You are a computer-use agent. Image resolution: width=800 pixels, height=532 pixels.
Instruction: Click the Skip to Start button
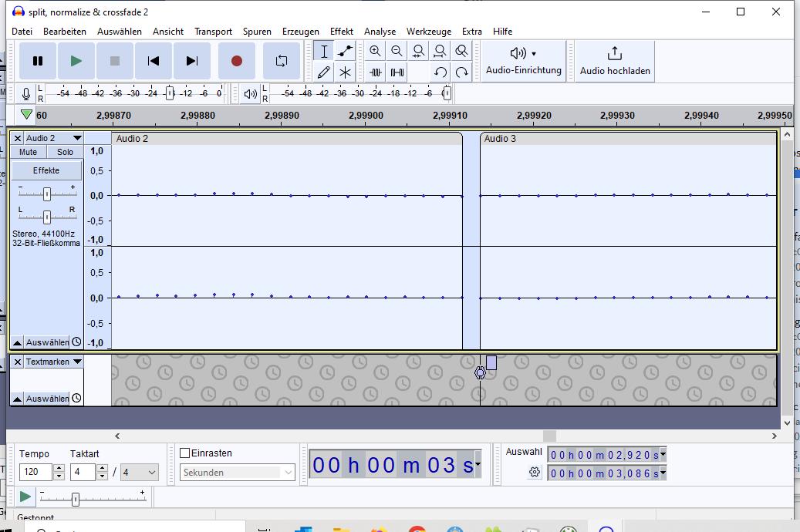click(x=154, y=61)
